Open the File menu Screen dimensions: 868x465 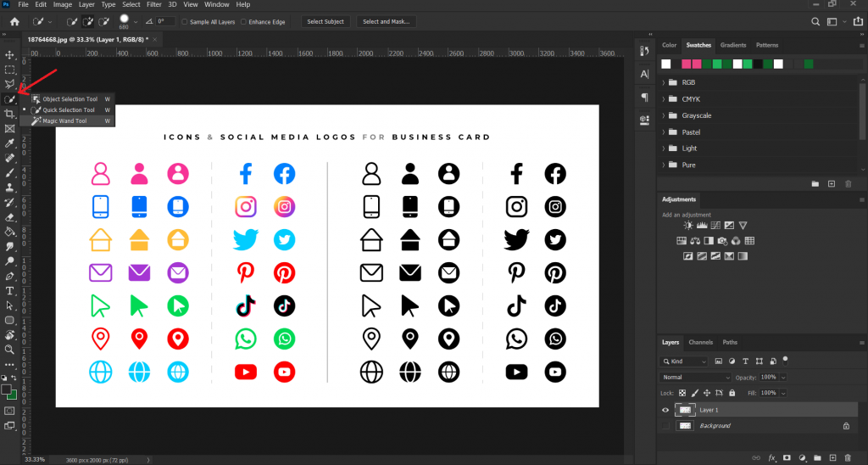[23, 4]
